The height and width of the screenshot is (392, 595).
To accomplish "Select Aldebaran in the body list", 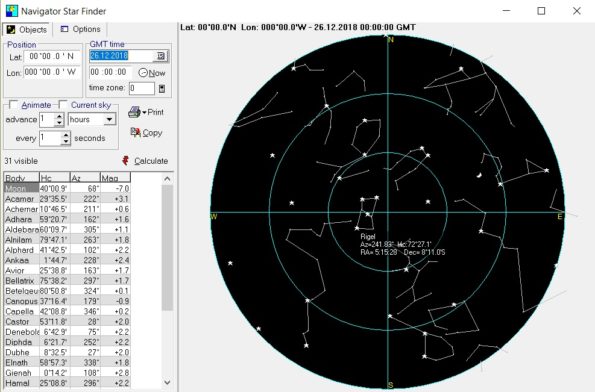I will click(67, 229).
